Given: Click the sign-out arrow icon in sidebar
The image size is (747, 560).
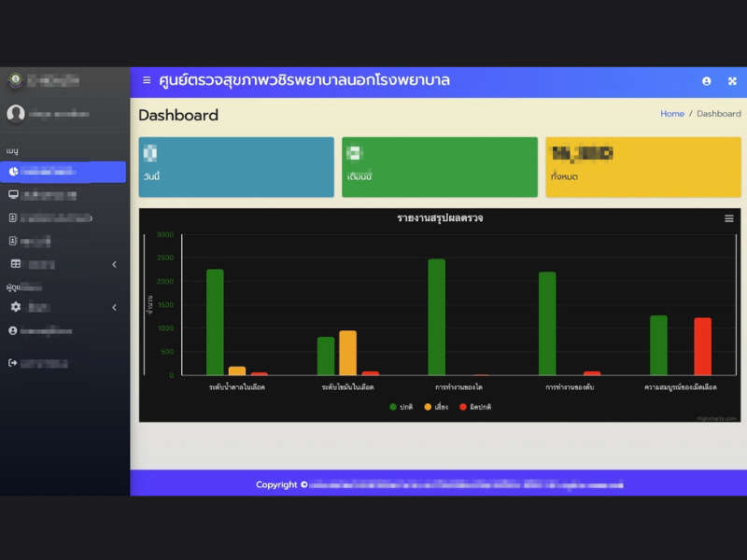Looking at the screenshot, I should pos(13,363).
